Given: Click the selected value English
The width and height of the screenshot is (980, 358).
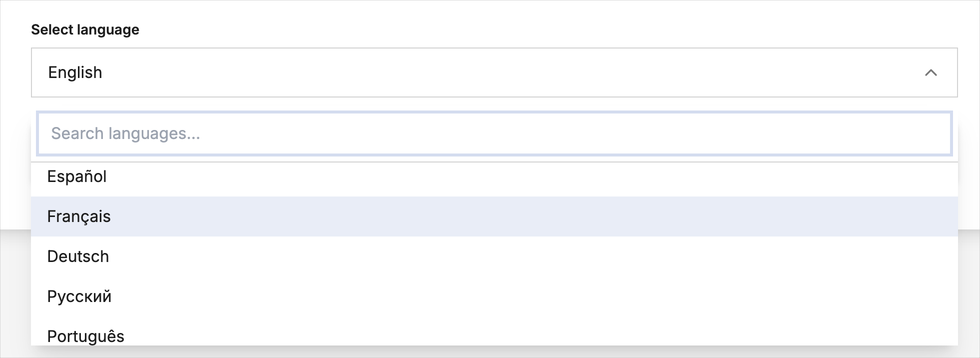Looking at the screenshot, I should click(75, 73).
